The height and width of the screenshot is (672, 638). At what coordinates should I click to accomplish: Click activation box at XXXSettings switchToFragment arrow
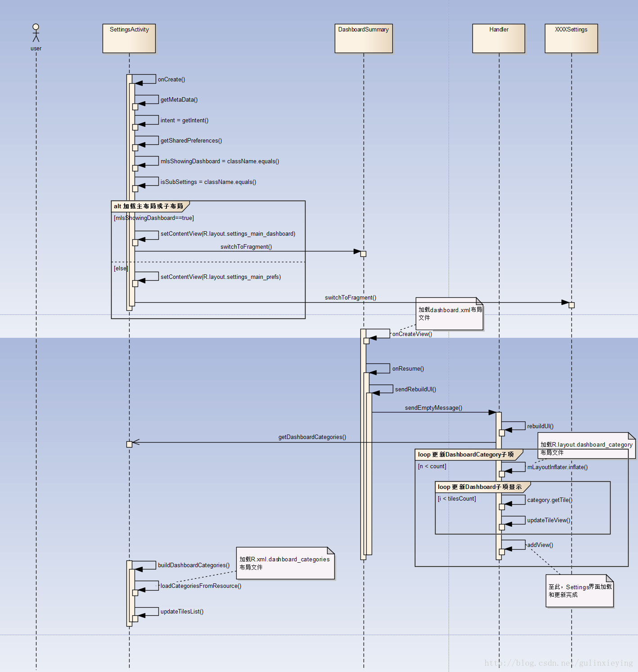[x=571, y=305]
